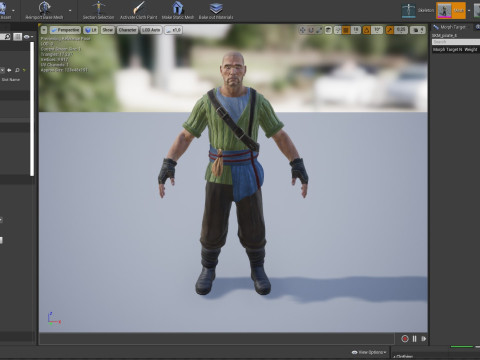Click the Weight column header

(x=471, y=50)
